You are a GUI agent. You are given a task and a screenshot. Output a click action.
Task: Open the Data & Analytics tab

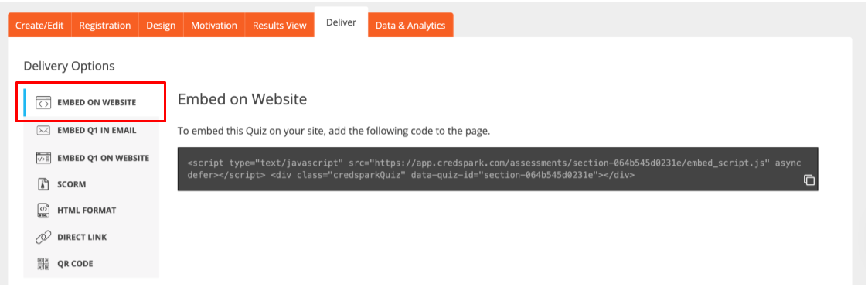click(x=410, y=26)
